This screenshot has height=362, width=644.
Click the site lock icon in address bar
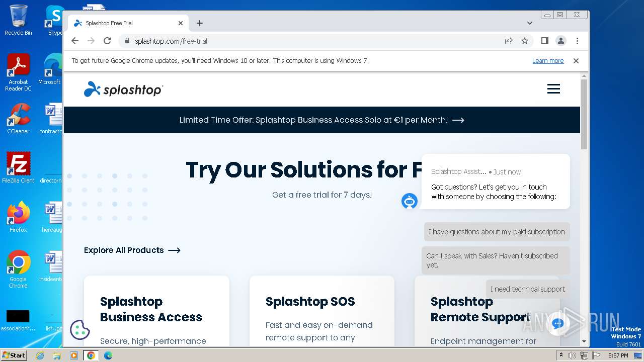127,41
